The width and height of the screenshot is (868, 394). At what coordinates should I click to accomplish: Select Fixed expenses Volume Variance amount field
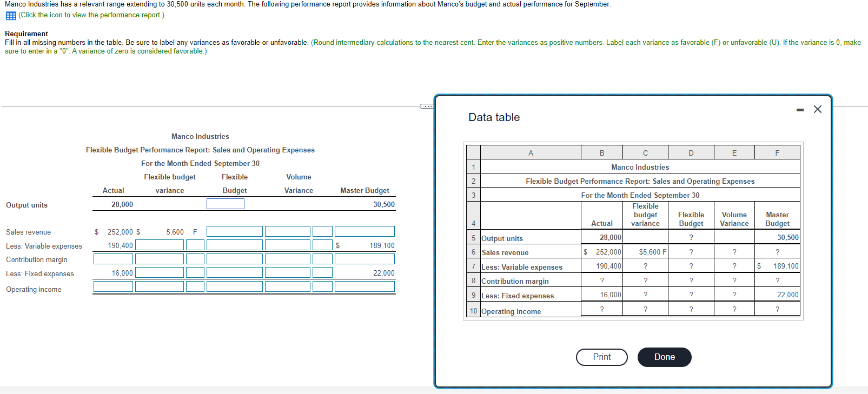288,272
